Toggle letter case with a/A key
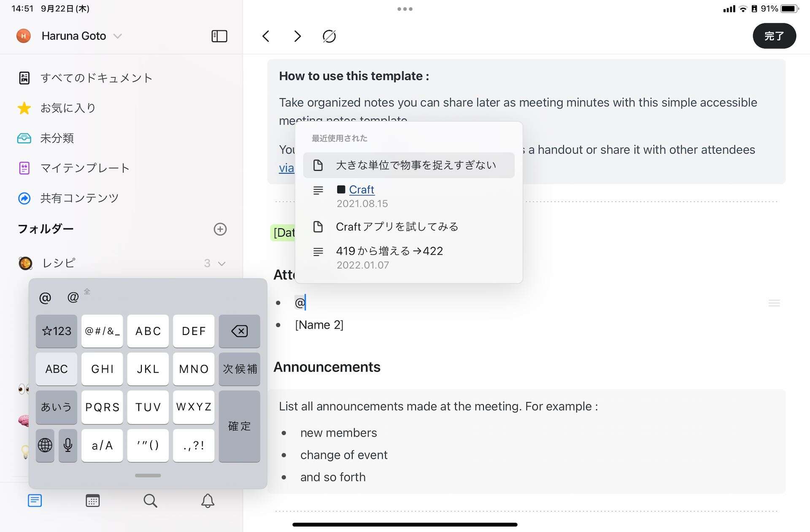 coord(102,446)
